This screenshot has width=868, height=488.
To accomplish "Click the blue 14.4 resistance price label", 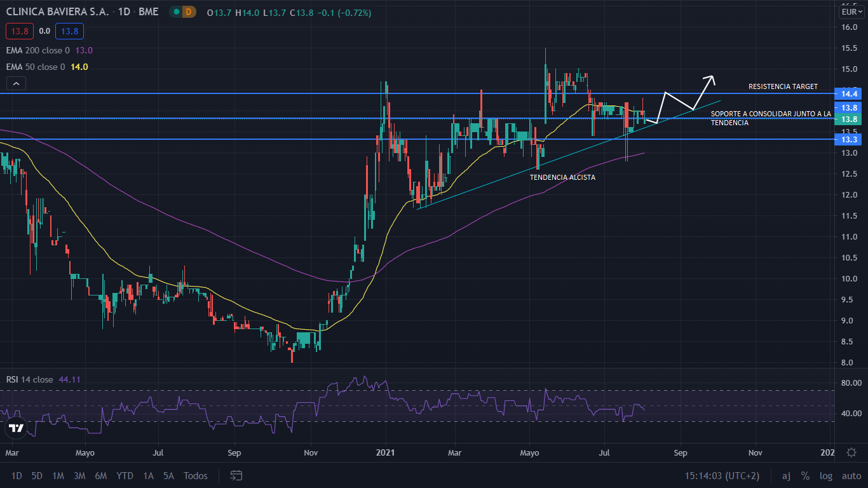I will pyautogui.click(x=850, y=94).
